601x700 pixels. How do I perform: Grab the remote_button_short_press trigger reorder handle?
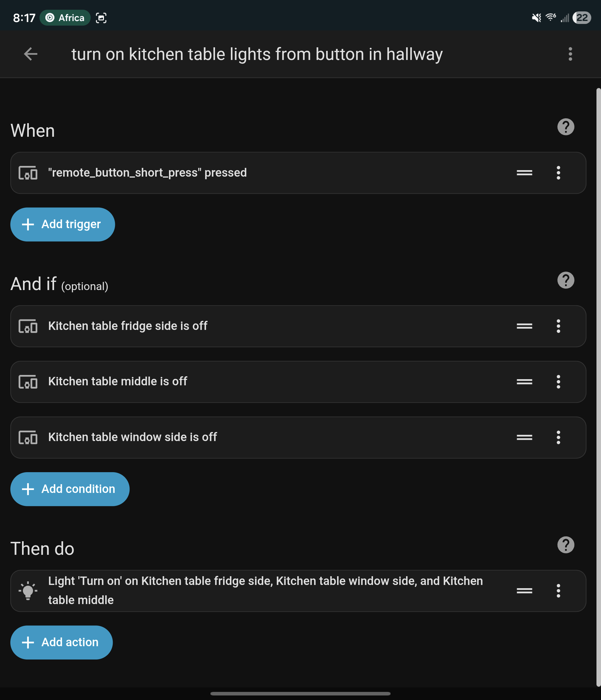point(524,173)
